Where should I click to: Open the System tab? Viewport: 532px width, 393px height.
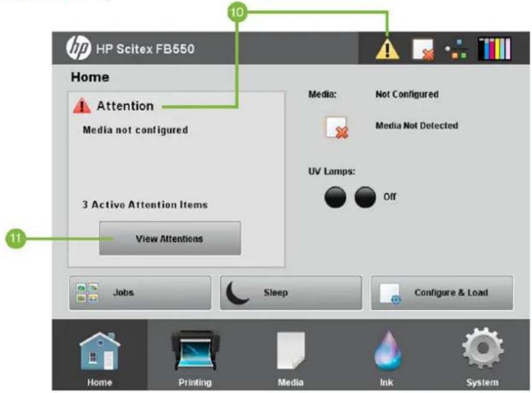click(482, 356)
